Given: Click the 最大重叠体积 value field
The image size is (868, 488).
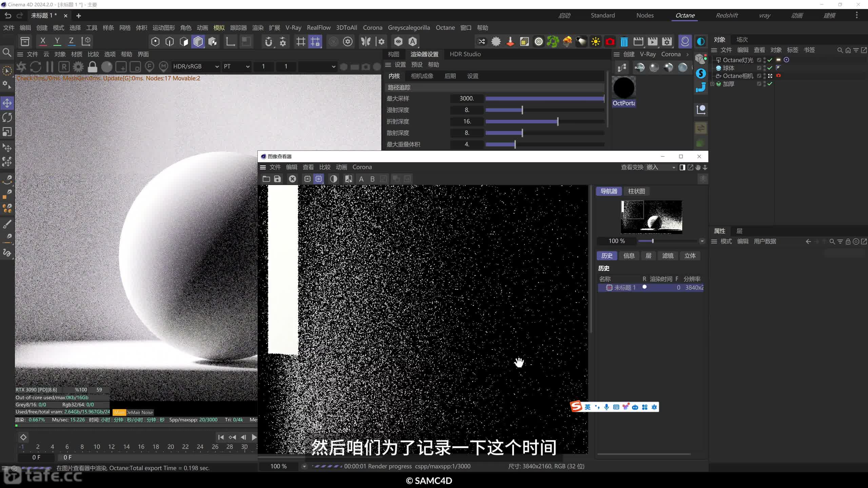Looking at the screenshot, I should point(467,144).
